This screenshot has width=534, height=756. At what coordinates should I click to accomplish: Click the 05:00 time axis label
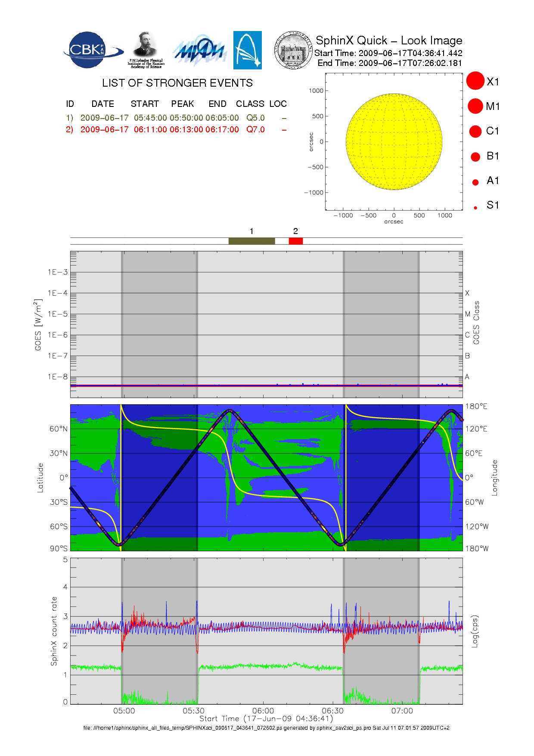(x=124, y=711)
